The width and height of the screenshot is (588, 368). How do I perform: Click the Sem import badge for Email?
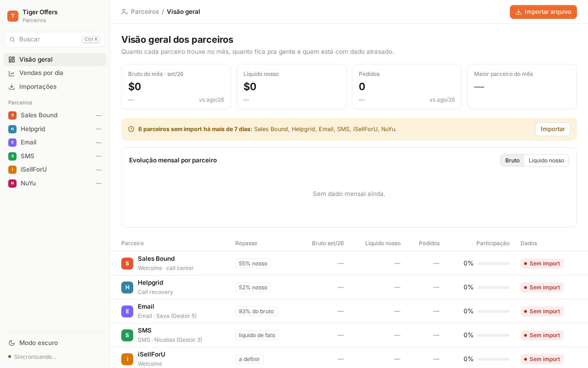click(542, 311)
